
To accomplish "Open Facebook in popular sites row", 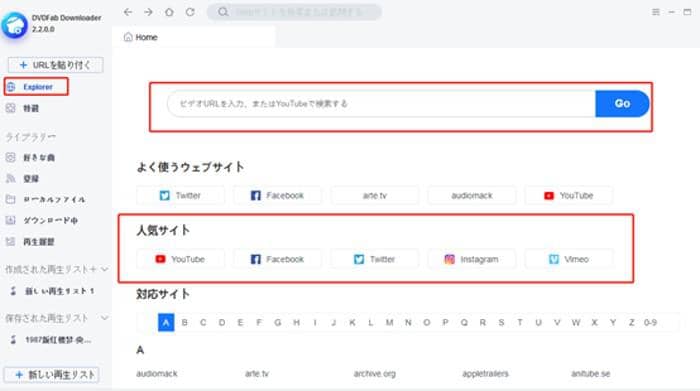I will pos(277,259).
